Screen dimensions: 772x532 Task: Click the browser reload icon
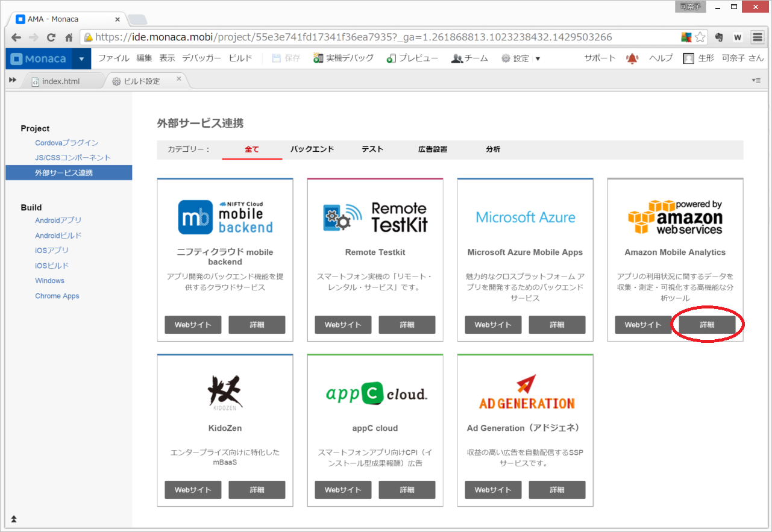pyautogui.click(x=51, y=37)
